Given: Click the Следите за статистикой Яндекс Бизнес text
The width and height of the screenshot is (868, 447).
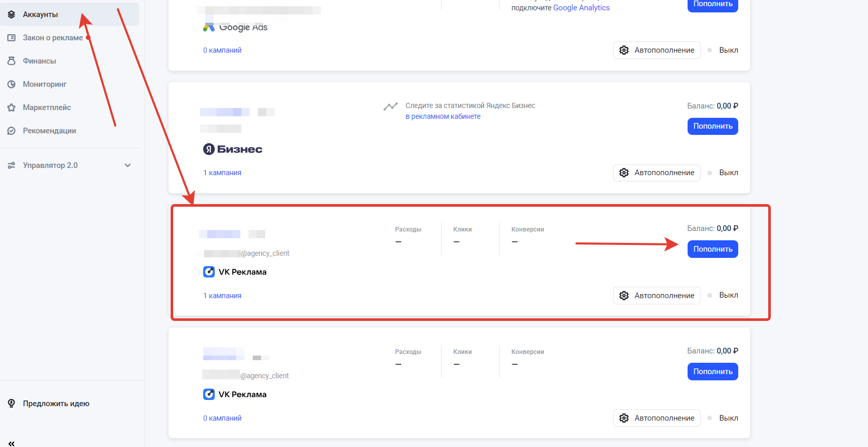Looking at the screenshot, I should (470, 105).
